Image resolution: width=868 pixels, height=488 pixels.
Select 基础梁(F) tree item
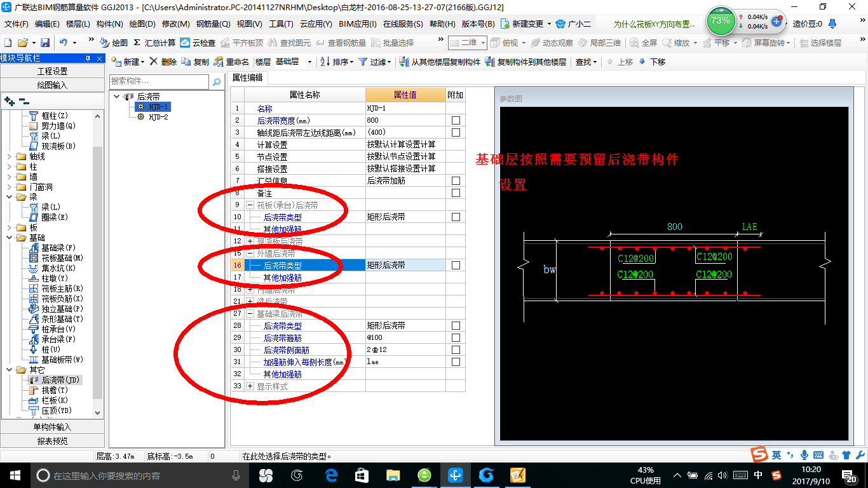click(x=52, y=248)
